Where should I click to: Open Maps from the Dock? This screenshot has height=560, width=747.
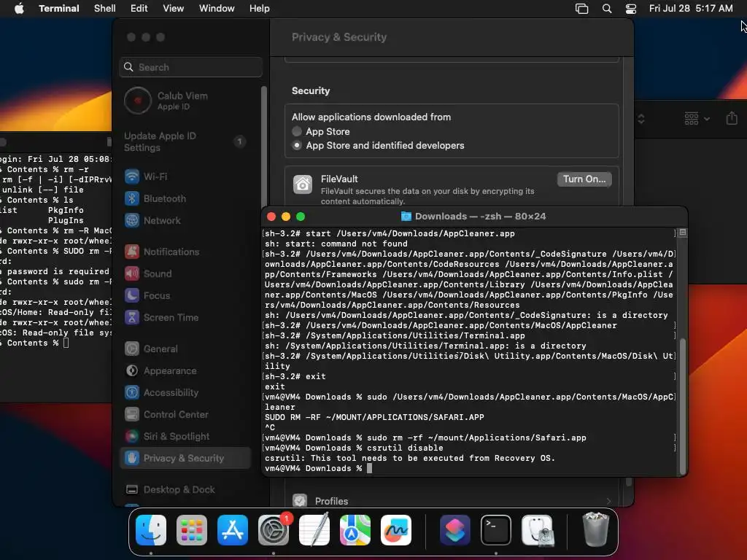point(355,530)
